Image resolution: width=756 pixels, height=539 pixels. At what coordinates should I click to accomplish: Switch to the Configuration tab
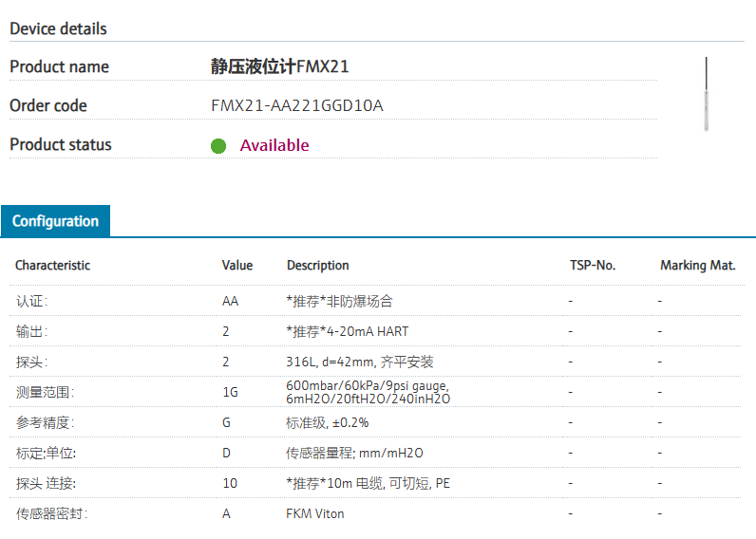pos(55,221)
